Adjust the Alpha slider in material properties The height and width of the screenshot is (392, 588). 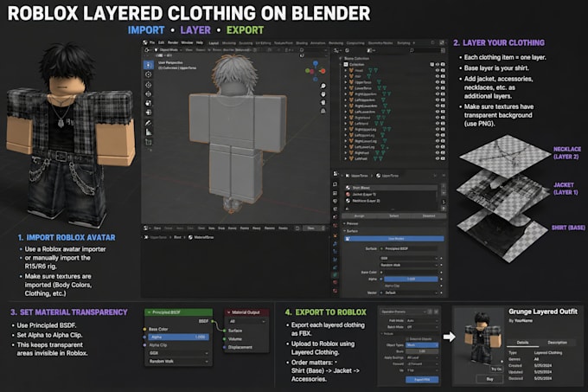411,280
